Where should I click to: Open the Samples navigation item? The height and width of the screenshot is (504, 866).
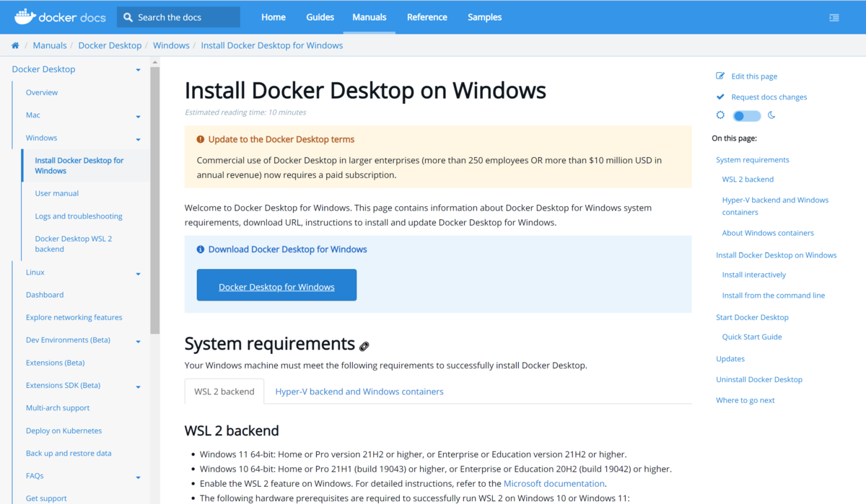(x=485, y=17)
